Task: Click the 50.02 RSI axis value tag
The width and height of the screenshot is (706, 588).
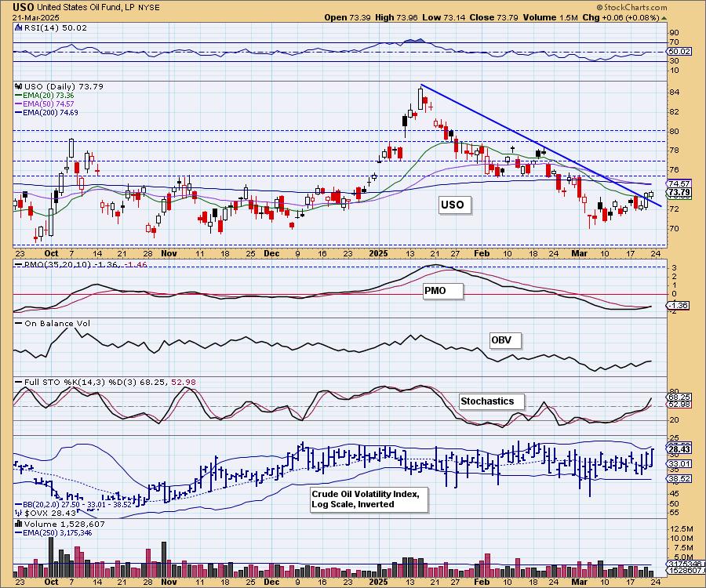Action: 679,52
